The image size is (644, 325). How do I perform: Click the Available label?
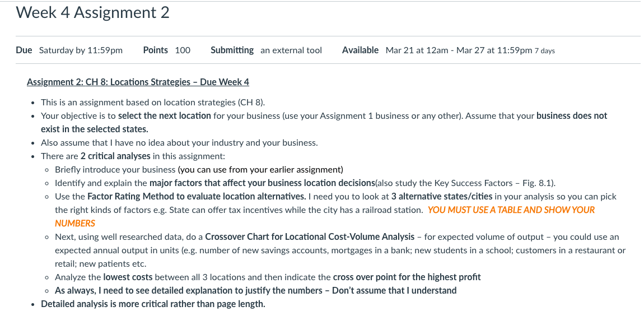360,50
